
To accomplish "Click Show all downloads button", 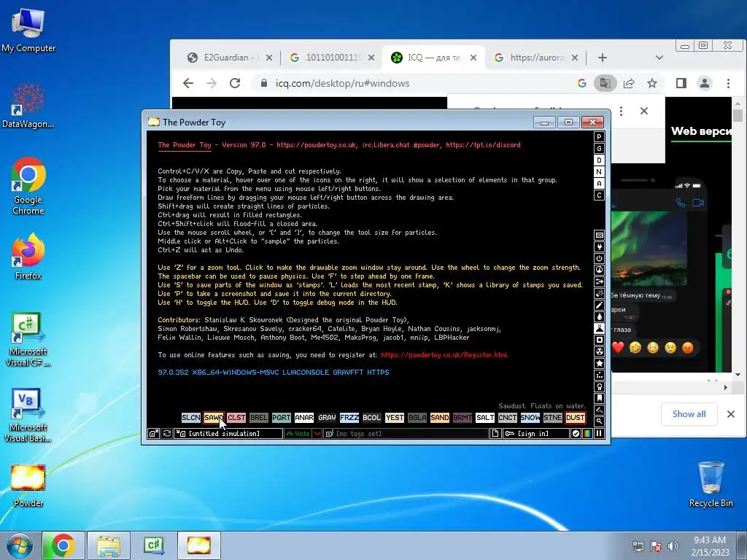I will (x=689, y=414).
